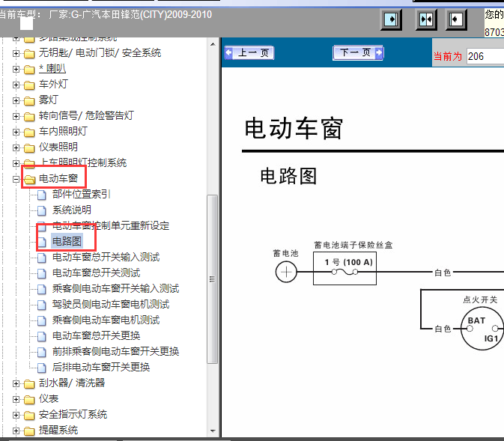
Task: Collapse the 电动车窗 folder
Action: click(16, 180)
